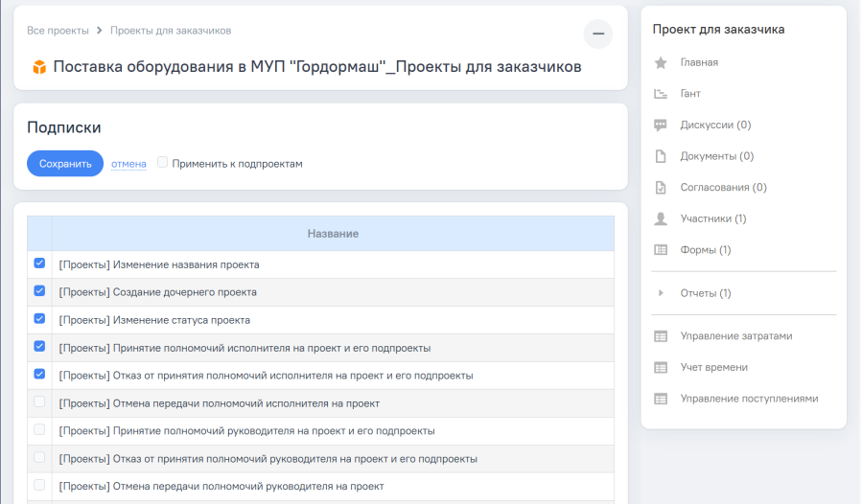
Task: Open Участники (1) menu item
Action: 713,218
